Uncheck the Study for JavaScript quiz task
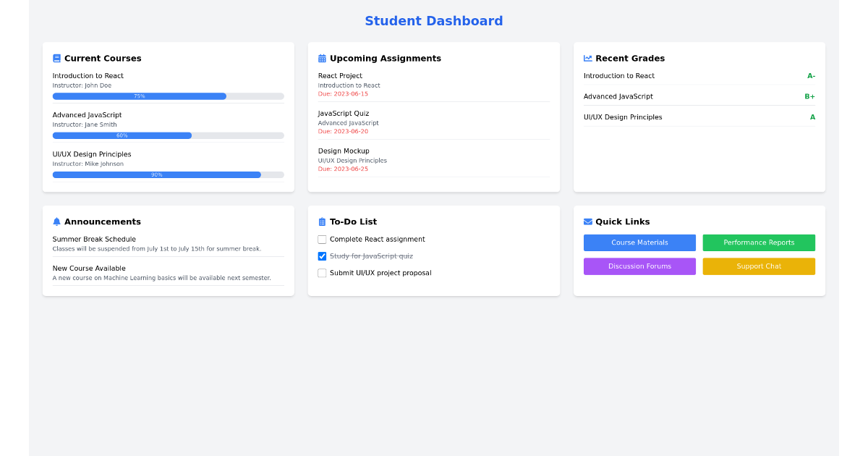The height and width of the screenshot is (456, 868). 322,256
